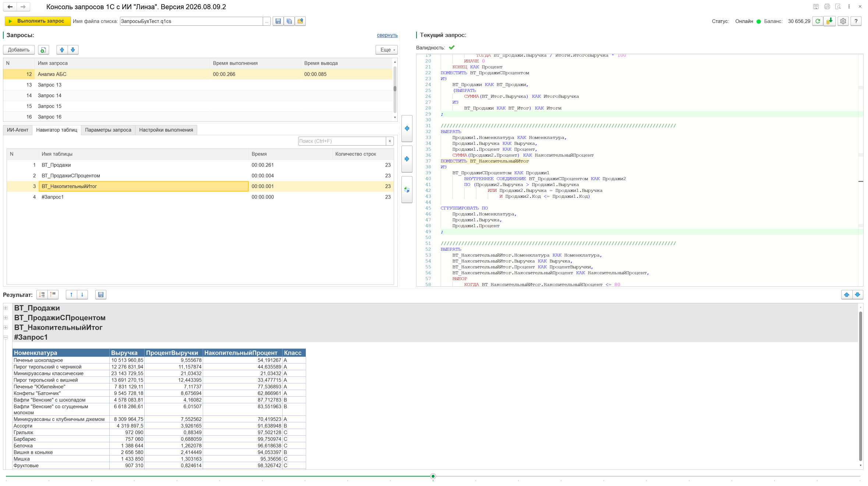Switch to the ИИ-Агент tab
The width and height of the screenshot is (868, 486).
[18, 130]
